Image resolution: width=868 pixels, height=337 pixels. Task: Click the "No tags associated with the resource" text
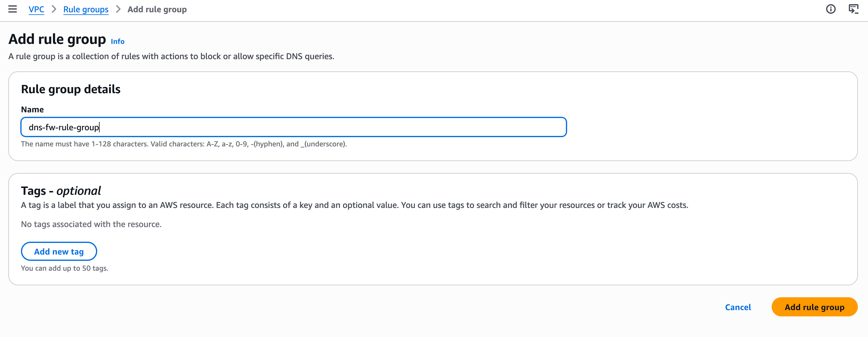tap(91, 224)
